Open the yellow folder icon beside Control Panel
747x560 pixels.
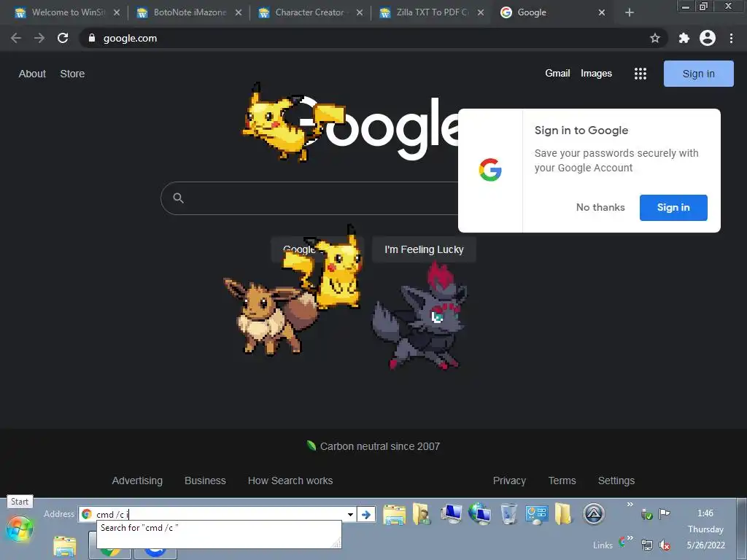coord(563,514)
